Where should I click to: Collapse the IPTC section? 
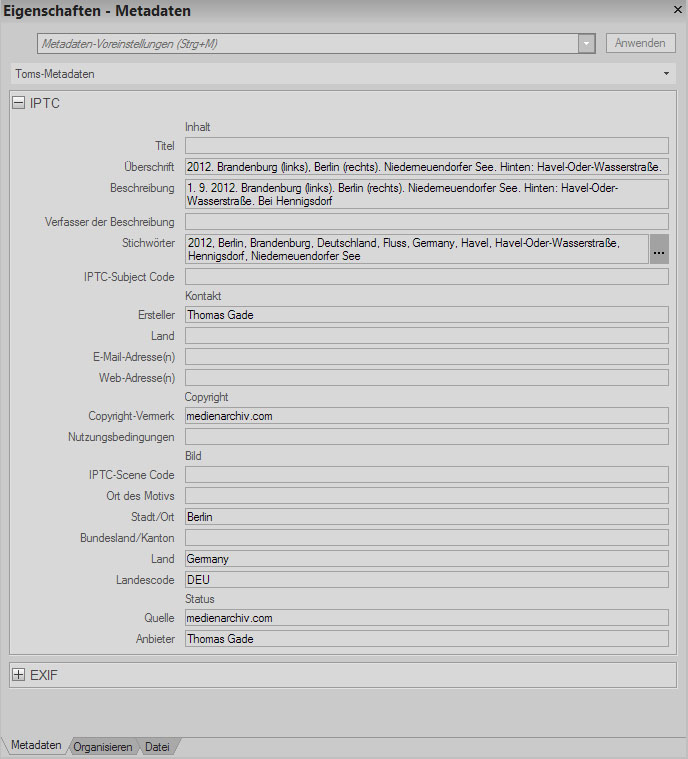[19, 103]
